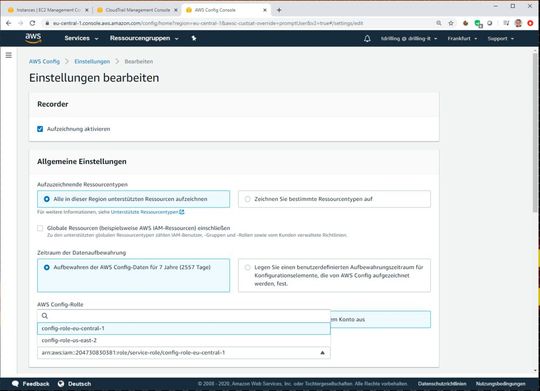Open the Support dropdown menu

[x=500, y=39]
